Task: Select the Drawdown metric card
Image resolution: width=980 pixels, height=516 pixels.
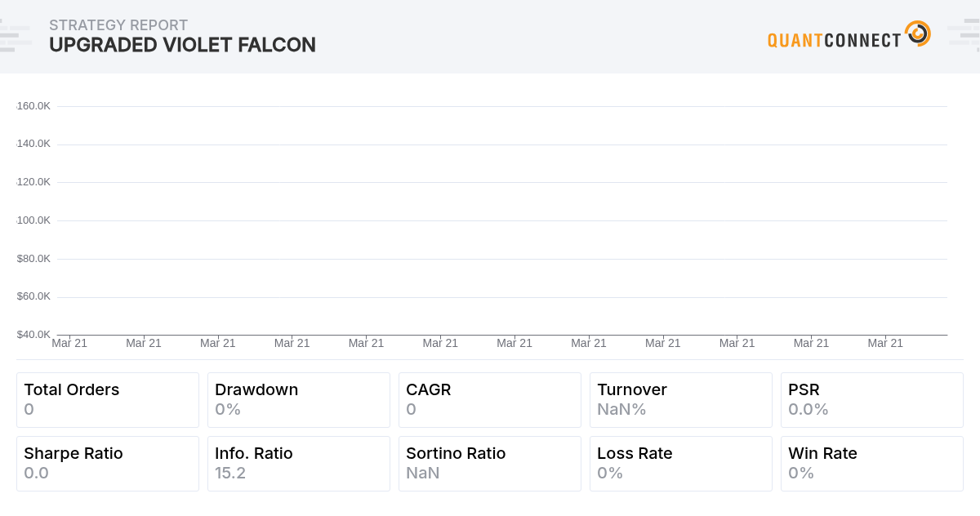Action: click(x=298, y=399)
